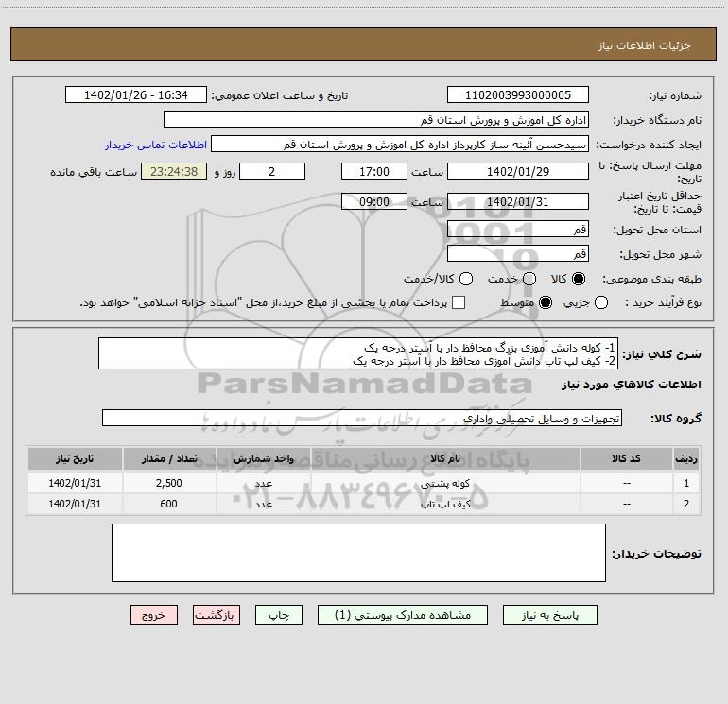Click the 17:00 deadline hour field
Screen dimensions: 728x704
coord(374,171)
